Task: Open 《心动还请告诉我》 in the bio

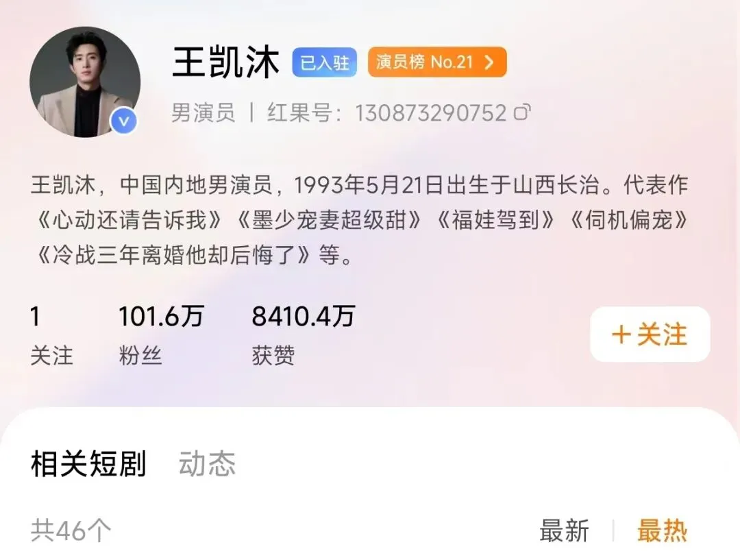Action: [x=128, y=220]
